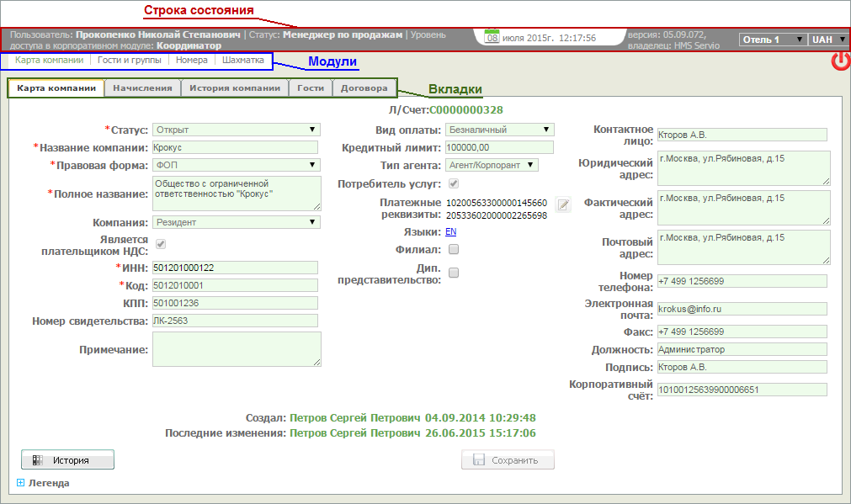Toggle the Потребитель услуг checkbox

click(454, 183)
